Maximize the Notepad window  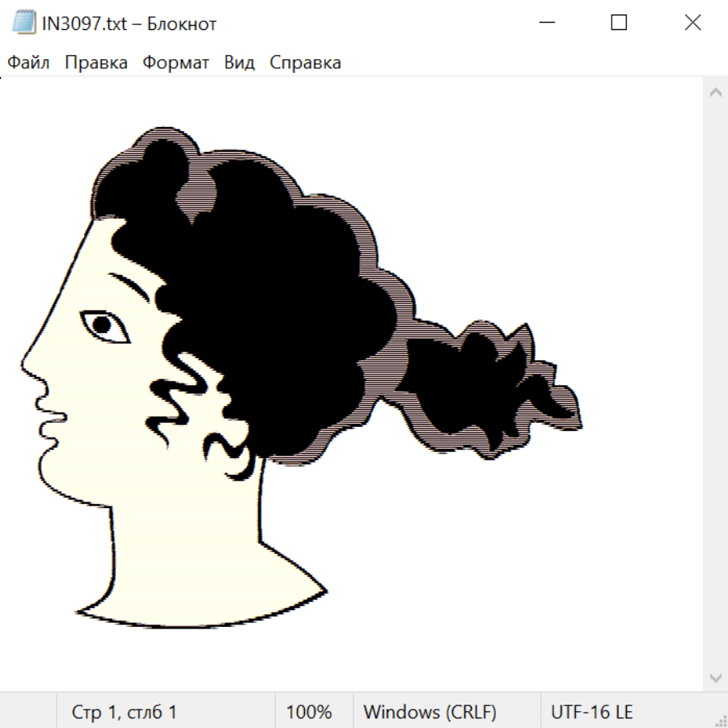coord(619,23)
